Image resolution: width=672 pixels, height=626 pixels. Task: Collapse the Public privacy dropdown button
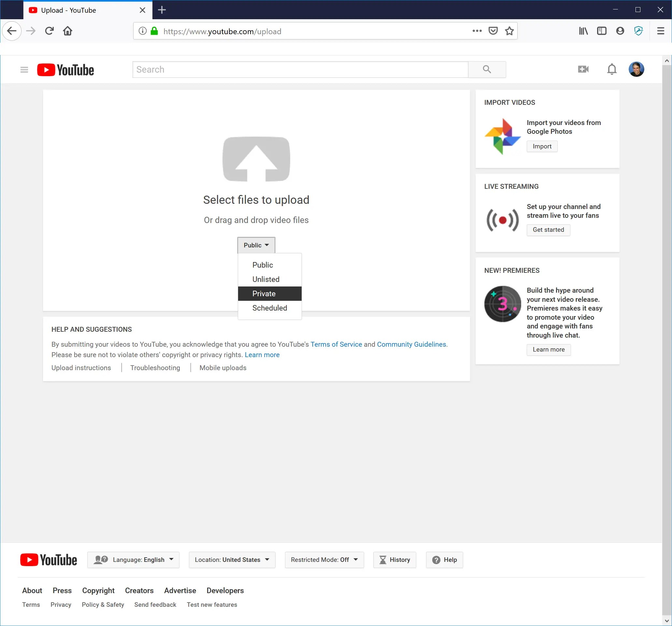[256, 245]
